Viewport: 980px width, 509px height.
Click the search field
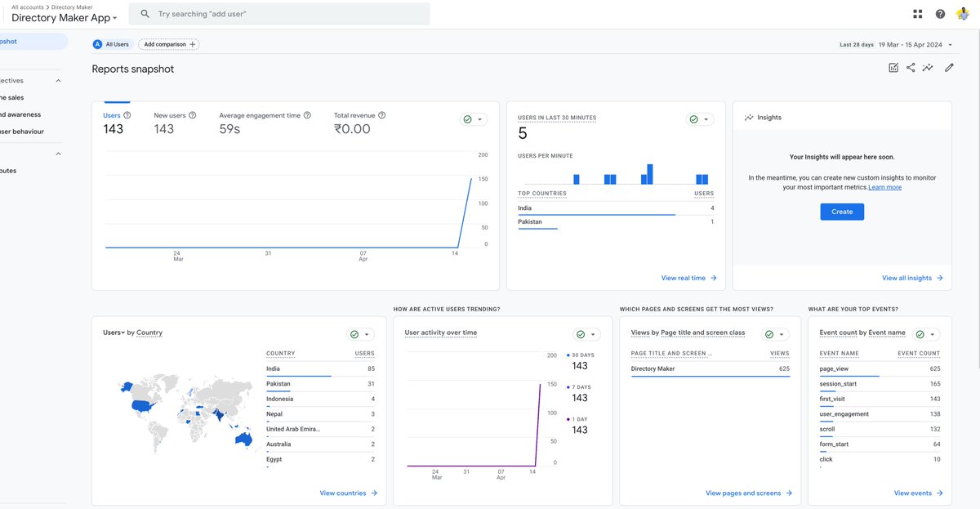(x=279, y=14)
